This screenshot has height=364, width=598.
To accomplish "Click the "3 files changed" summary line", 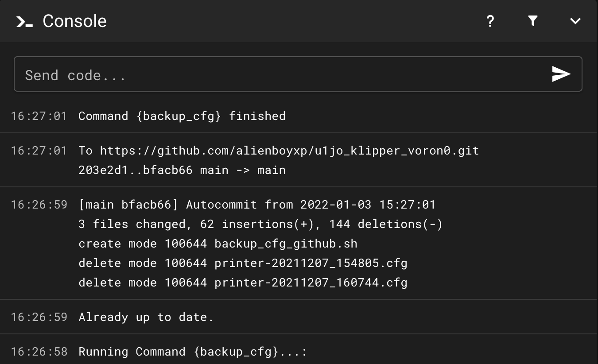I will (260, 224).
